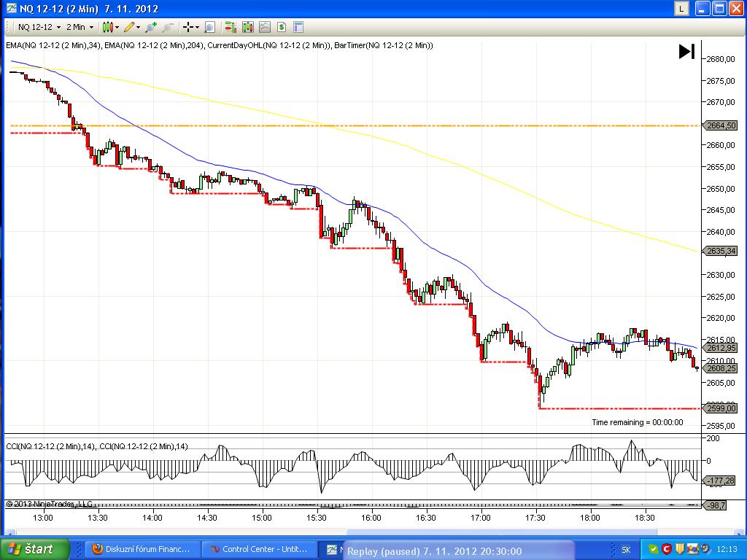Click the 2612,95 price marker
Screen dimensions: 747x560
point(720,348)
